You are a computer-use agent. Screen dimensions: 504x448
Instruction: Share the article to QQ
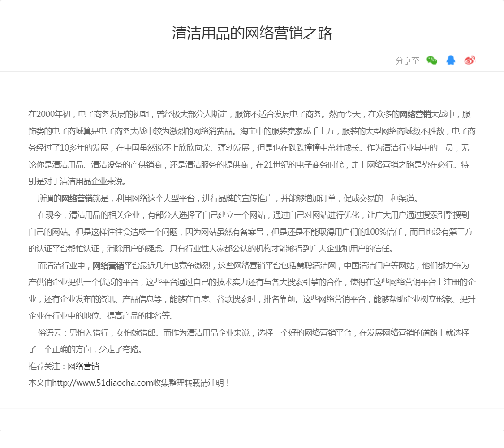(x=451, y=60)
